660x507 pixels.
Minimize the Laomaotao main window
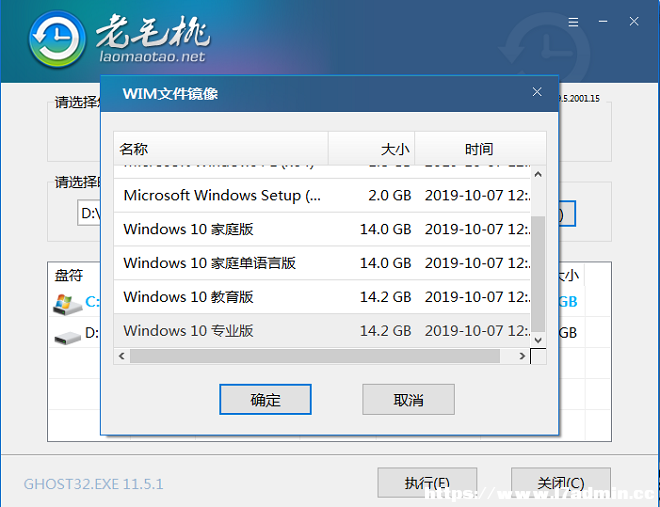(x=603, y=21)
